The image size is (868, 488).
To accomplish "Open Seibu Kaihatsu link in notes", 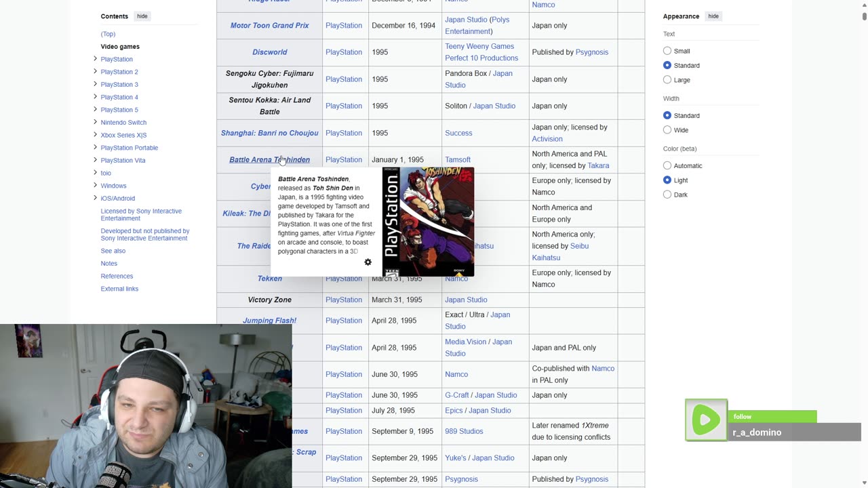I will tap(560, 252).
